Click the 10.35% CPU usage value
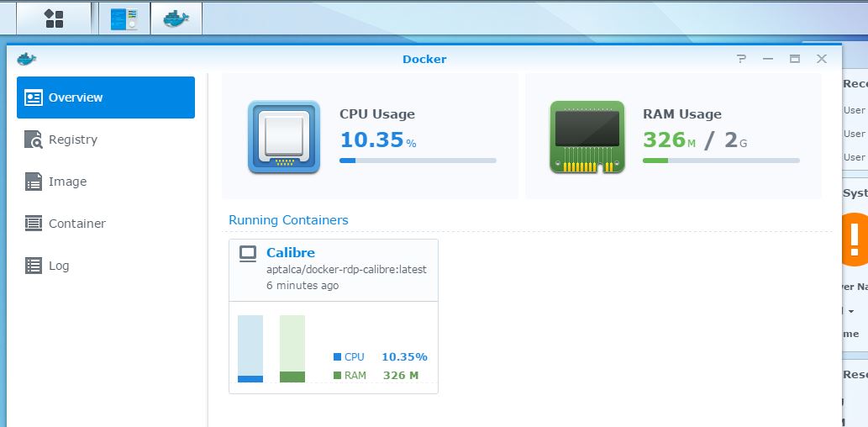 pos(378,140)
